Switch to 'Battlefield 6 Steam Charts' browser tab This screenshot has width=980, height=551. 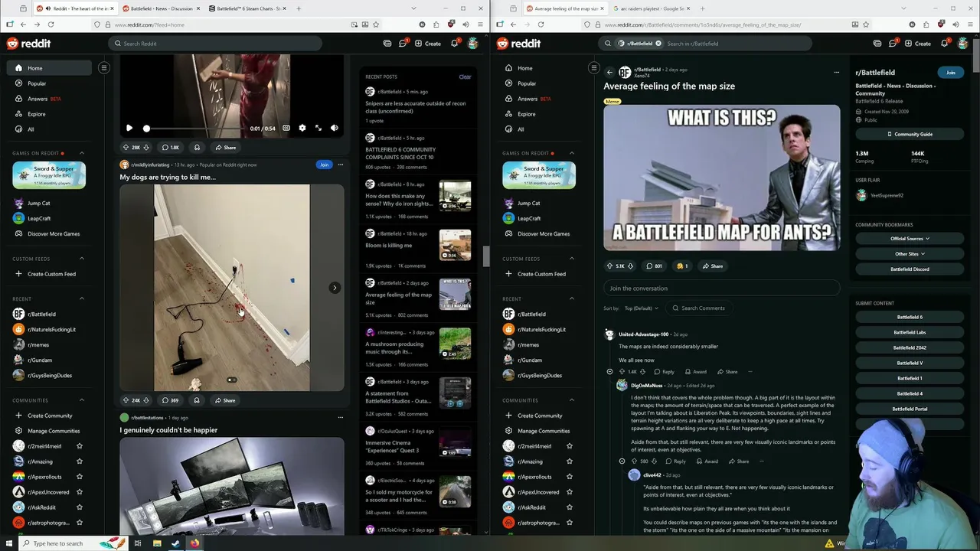[247, 8]
